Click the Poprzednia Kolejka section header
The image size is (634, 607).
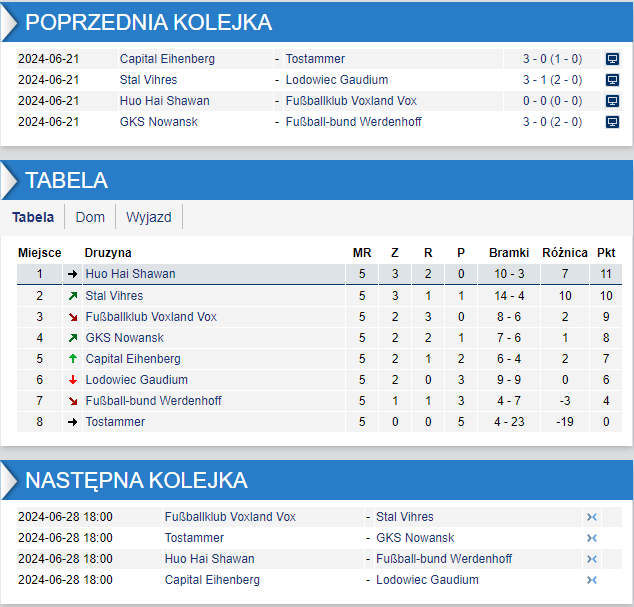[x=148, y=22]
